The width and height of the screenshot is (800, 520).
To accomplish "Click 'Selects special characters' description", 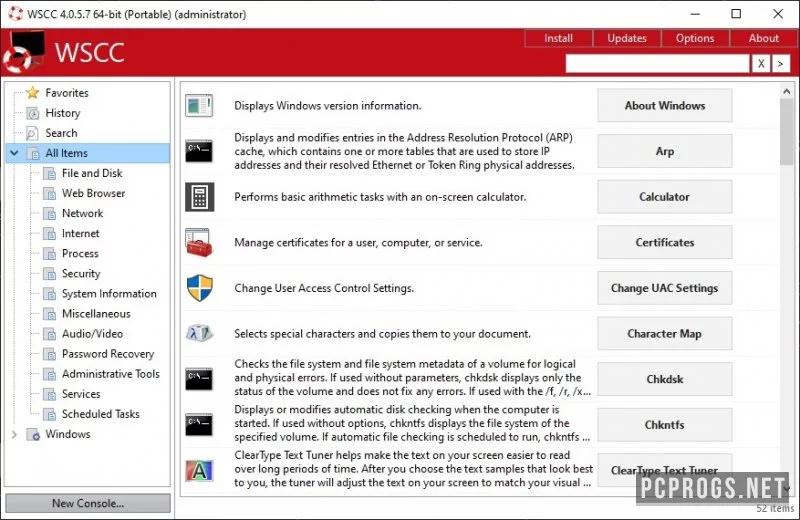I will point(382,334).
